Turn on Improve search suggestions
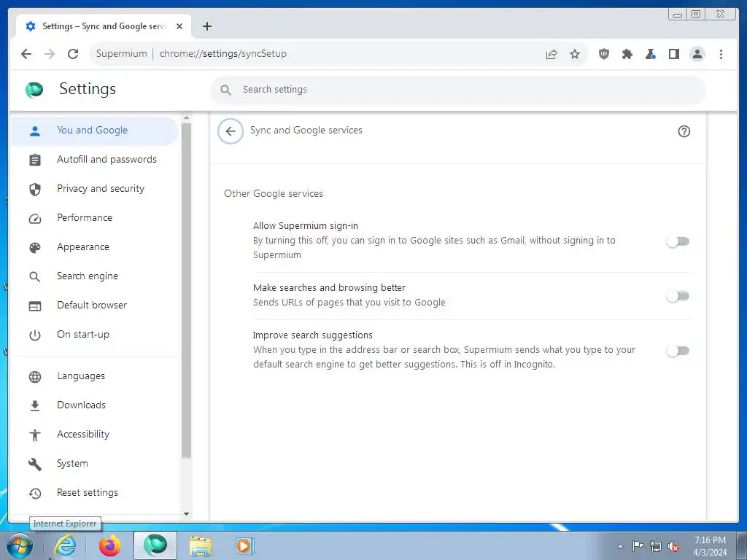 678,351
